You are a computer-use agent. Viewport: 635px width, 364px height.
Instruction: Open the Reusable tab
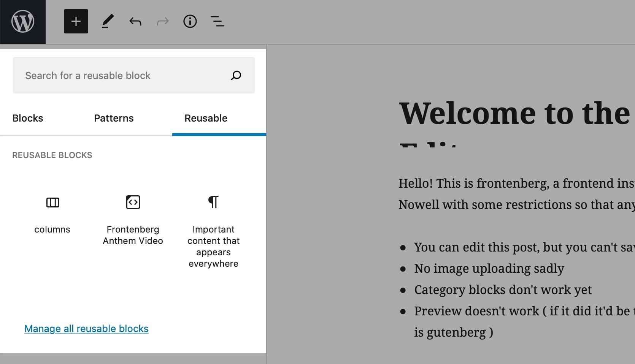pyautogui.click(x=206, y=118)
